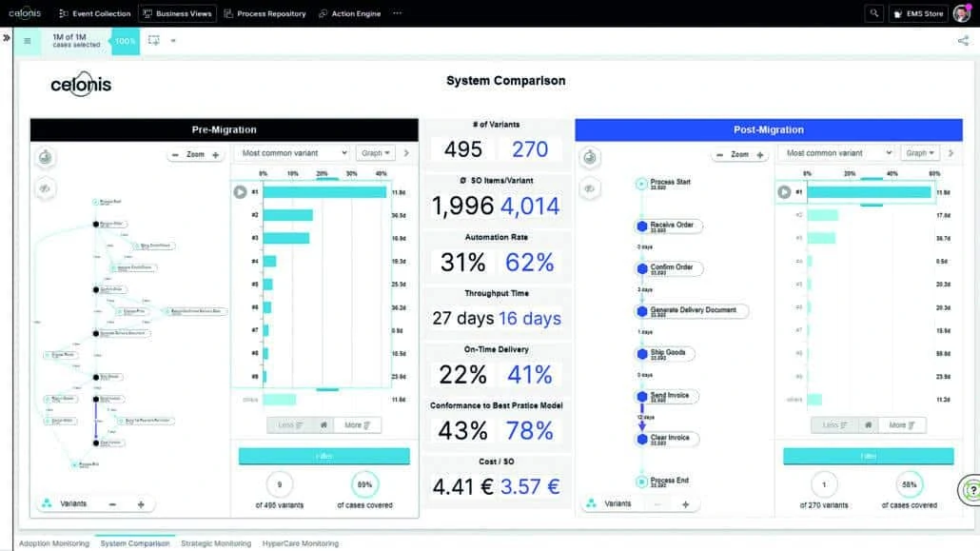Click the plus zoom icon in Pre-Migration graph
The height and width of the screenshot is (551, 980).
tap(215, 154)
